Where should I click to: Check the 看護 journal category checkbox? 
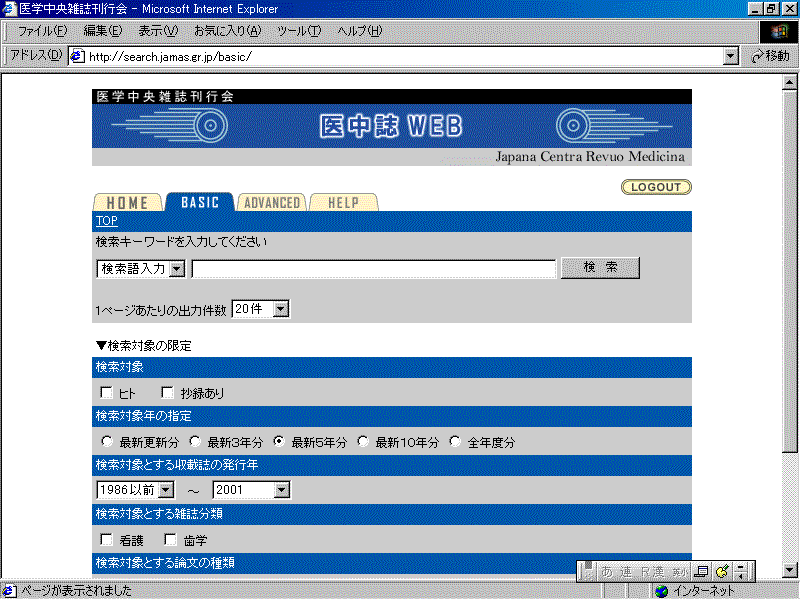point(106,539)
